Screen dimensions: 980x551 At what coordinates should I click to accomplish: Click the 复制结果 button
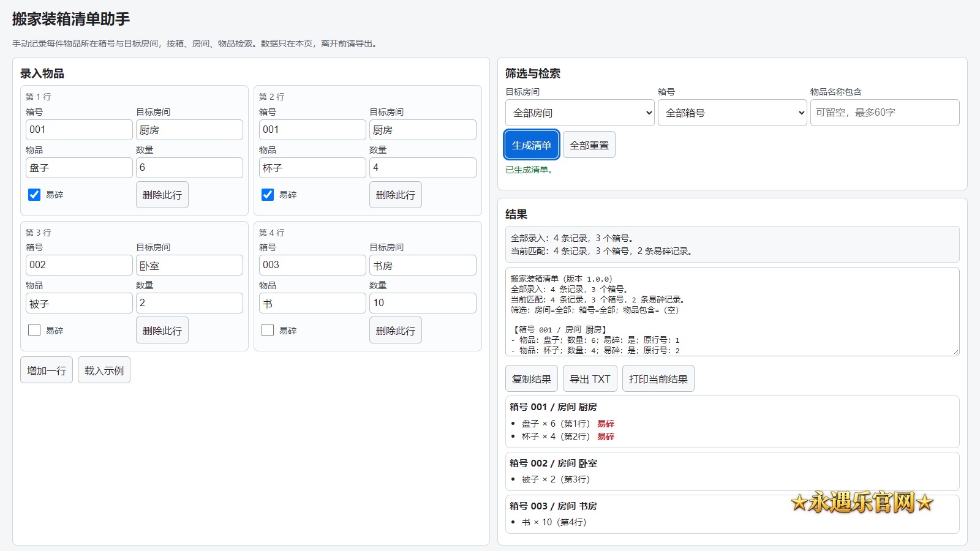tap(532, 379)
